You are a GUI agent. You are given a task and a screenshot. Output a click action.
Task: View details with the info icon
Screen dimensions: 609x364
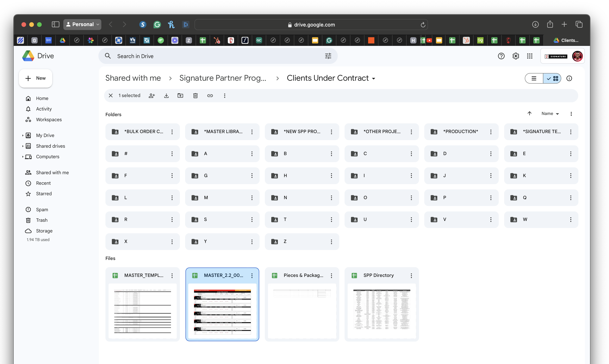569,79
